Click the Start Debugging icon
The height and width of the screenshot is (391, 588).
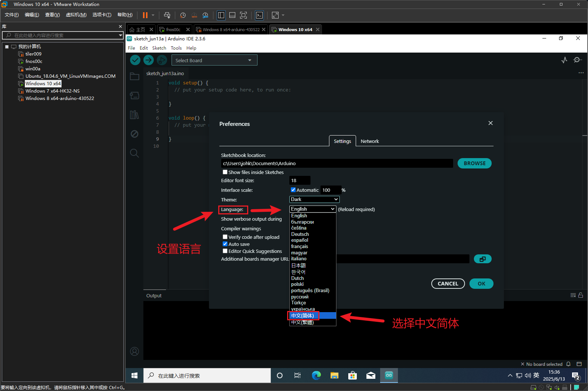pos(162,60)
